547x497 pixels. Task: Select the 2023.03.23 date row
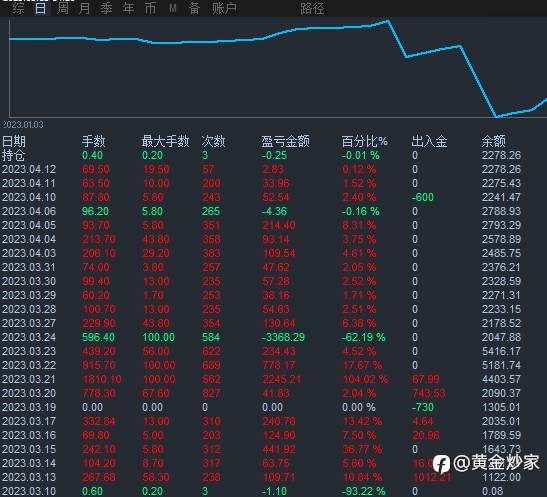(29, 351)
